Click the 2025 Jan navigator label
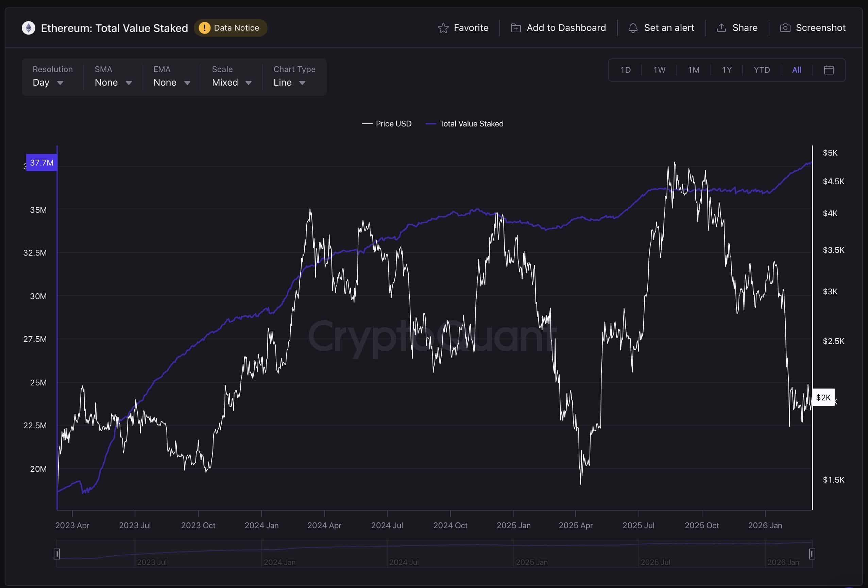This screenshot has width=868, height=588. click(x=531, y=562)
